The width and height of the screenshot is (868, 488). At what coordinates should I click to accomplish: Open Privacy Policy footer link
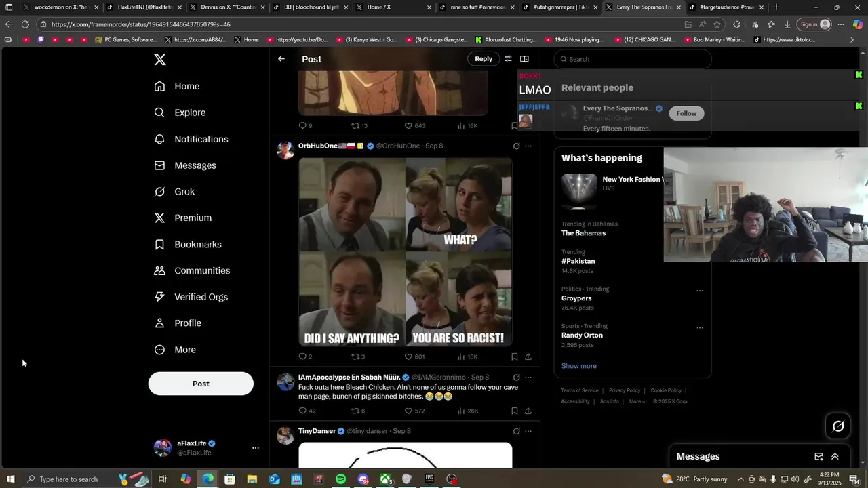click(x=625, y=390)
